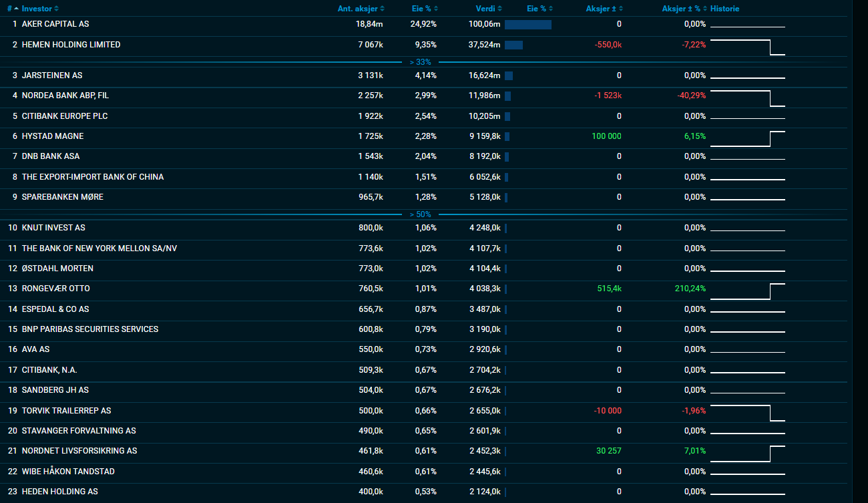View history sparkline for NORDNET LIVSFORSIKRING AS
The image size is (868, 503).
point(748,454)
